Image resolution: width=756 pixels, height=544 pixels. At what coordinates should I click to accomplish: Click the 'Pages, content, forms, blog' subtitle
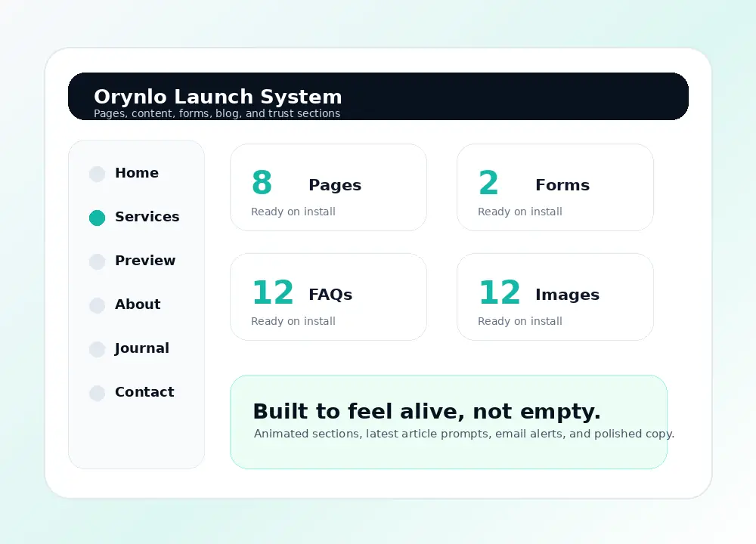pyautogui.click(x=217, y=114)
